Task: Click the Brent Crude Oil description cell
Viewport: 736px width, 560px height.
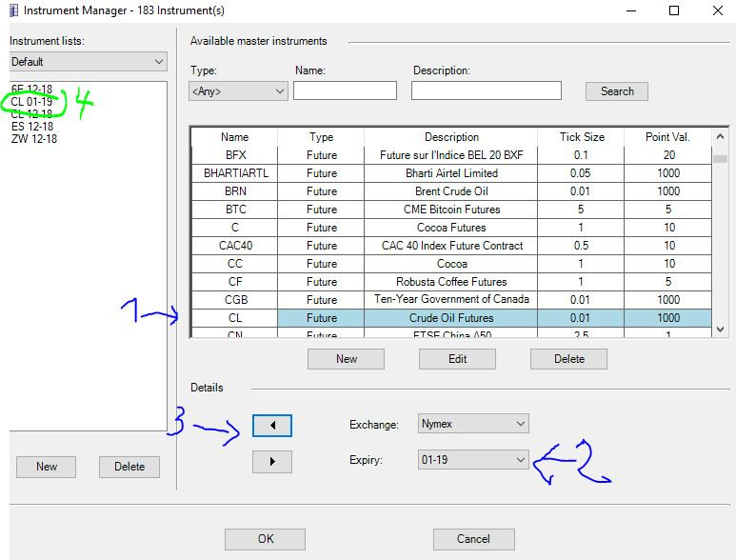Action: coord(451,191)
